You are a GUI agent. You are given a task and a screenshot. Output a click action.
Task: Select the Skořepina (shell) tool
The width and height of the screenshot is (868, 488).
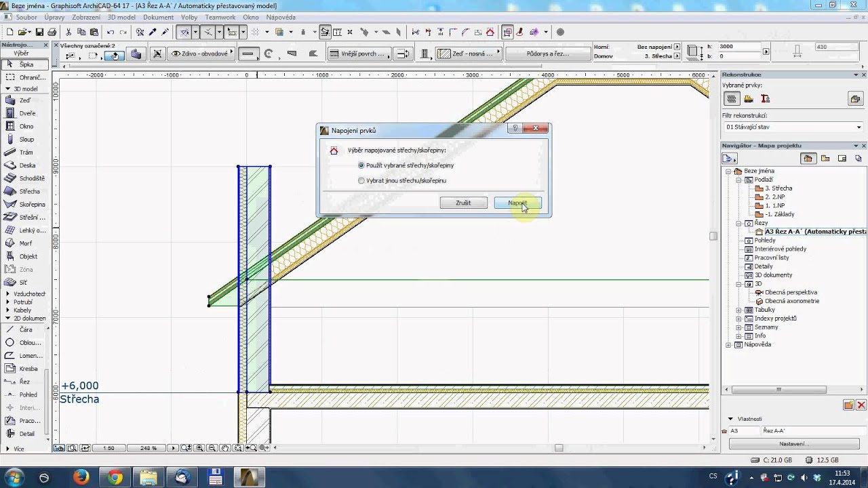[x=24, y=204]
